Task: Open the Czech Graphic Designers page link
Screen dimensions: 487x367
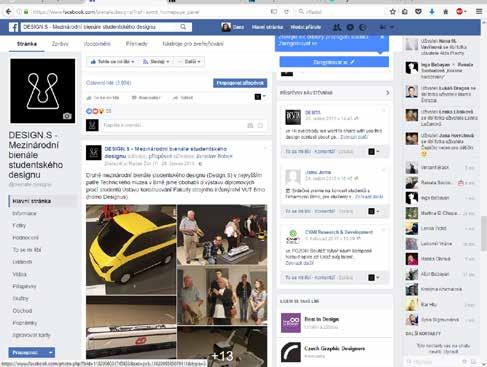Action: 335,348
